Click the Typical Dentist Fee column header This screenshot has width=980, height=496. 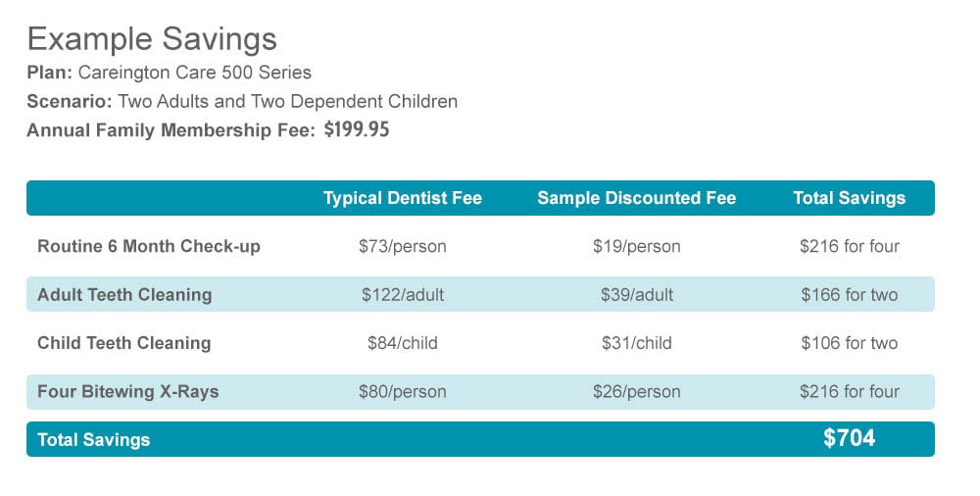[x=403, y=198]
